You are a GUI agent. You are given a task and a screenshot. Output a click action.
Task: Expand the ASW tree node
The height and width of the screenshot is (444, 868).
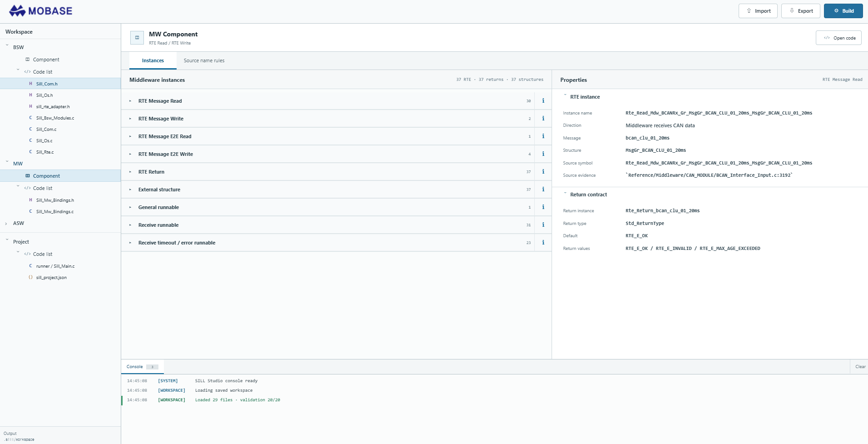coord(6,223)
